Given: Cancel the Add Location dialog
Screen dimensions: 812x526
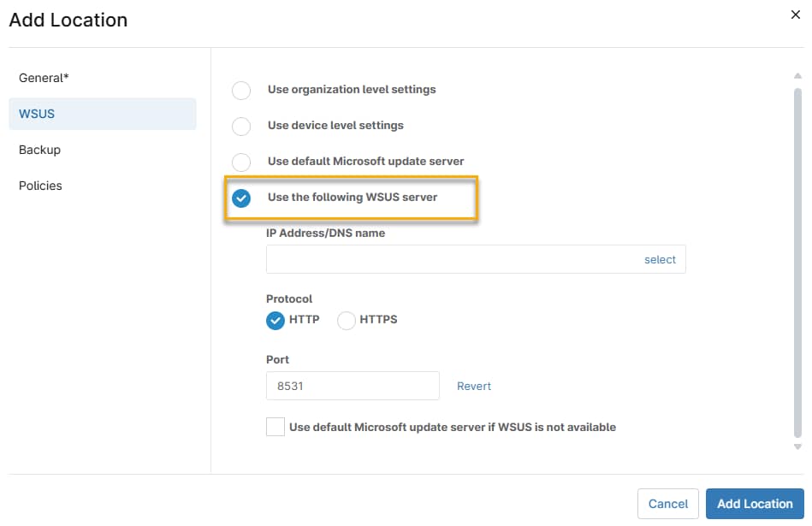Looking at the screenshot, I should (x=667, y=504).
